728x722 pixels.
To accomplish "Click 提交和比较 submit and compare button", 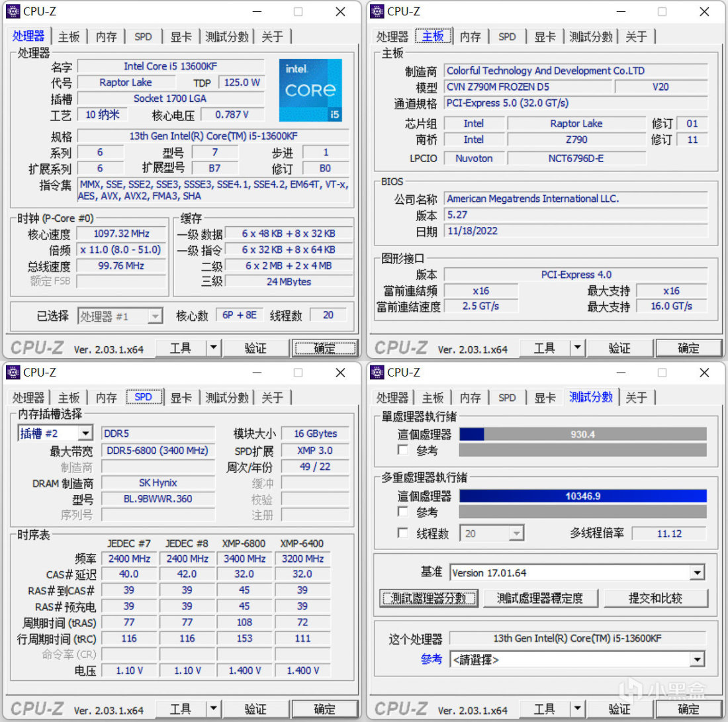I will coord(656,598).
